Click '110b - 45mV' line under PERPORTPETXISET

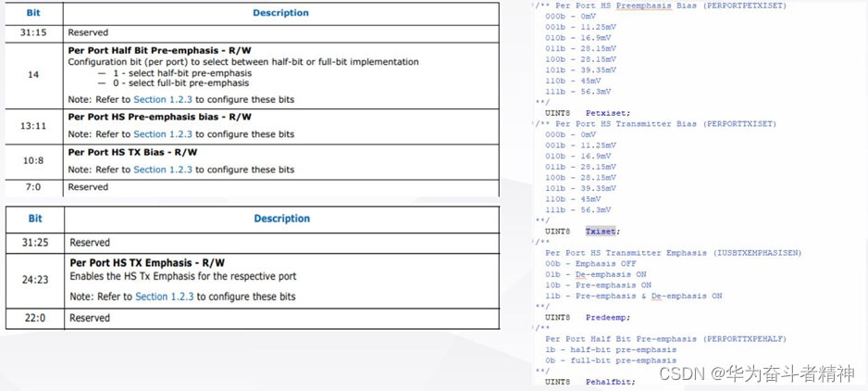click(573, 81)
